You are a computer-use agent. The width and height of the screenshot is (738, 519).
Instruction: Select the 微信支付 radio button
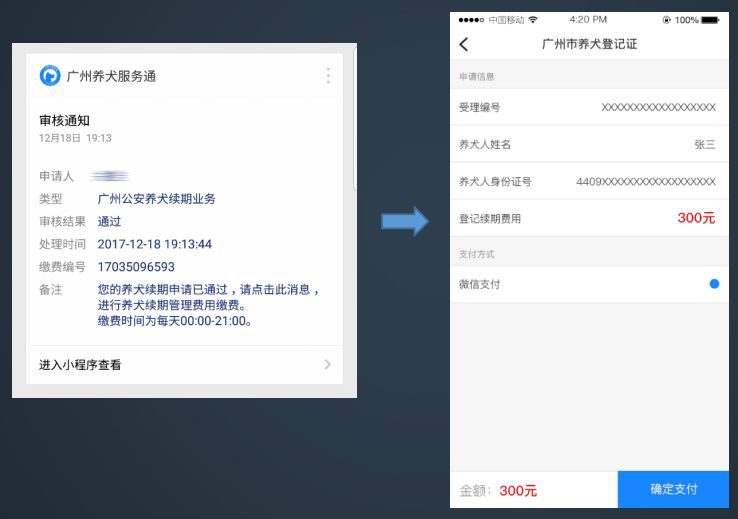point(714,284)
